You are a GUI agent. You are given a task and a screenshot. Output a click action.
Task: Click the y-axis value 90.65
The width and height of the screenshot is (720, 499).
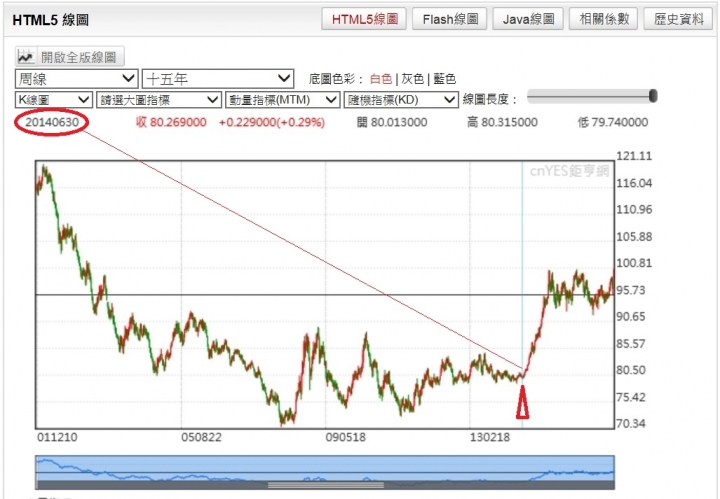click(x=631, y=317)
